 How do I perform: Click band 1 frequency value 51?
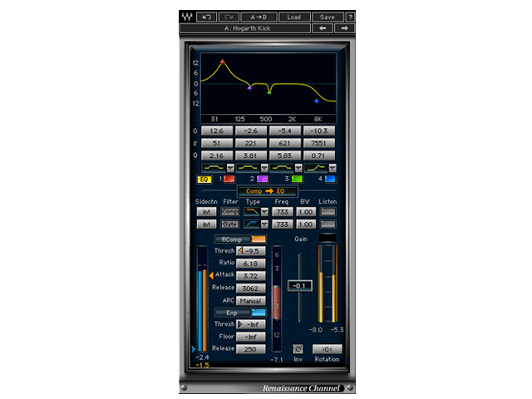(x=217, y=143)
